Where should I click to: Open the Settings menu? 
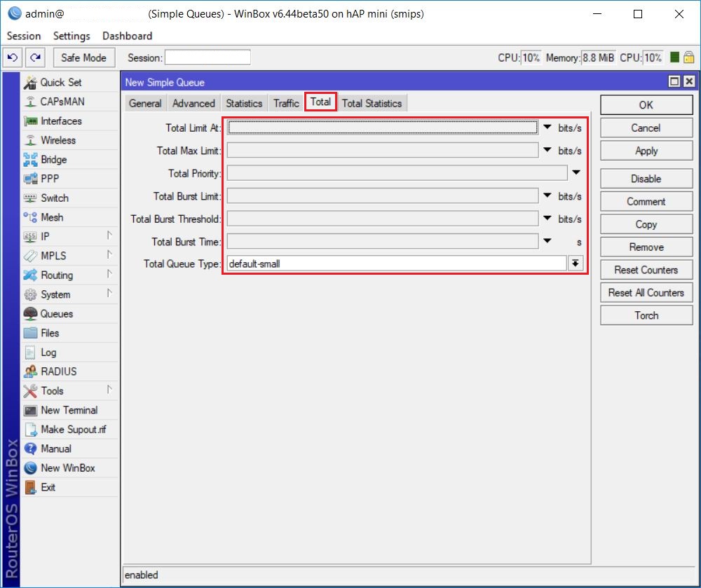pos(70,36)
